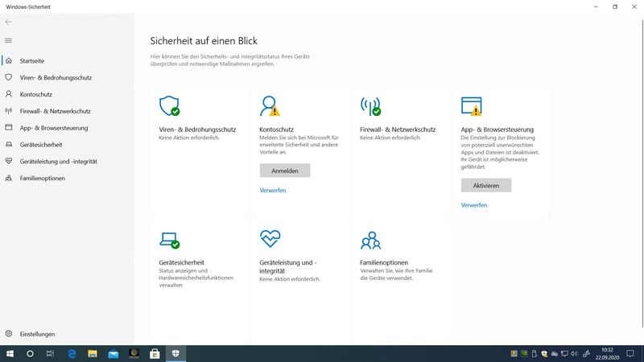Click the taskbar clock showing 22.09.2020
This screenshot has width=644, height=362.
(x=607, y=353)
